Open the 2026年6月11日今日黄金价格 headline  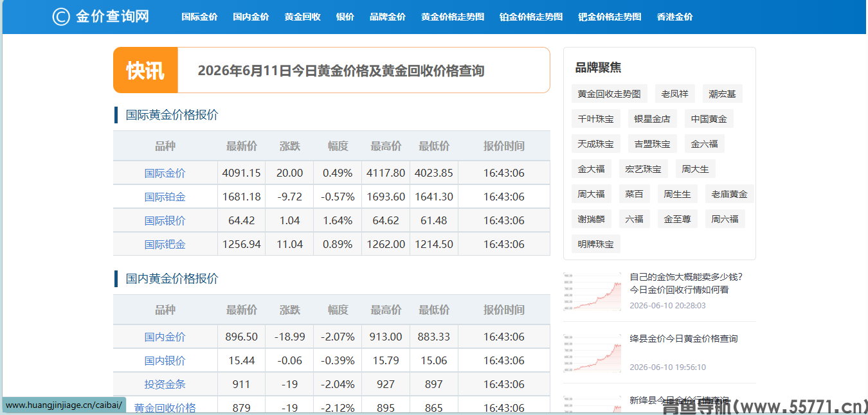pos(341,71)
